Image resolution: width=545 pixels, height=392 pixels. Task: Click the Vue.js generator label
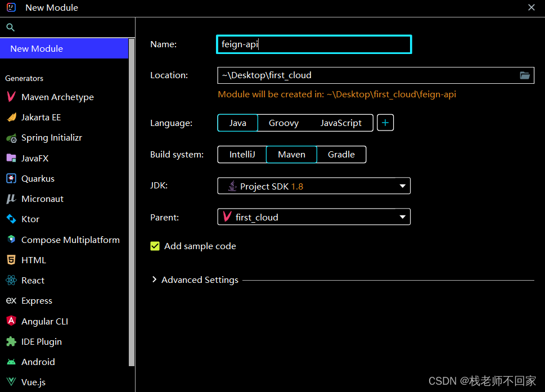[x=33, y=382]
